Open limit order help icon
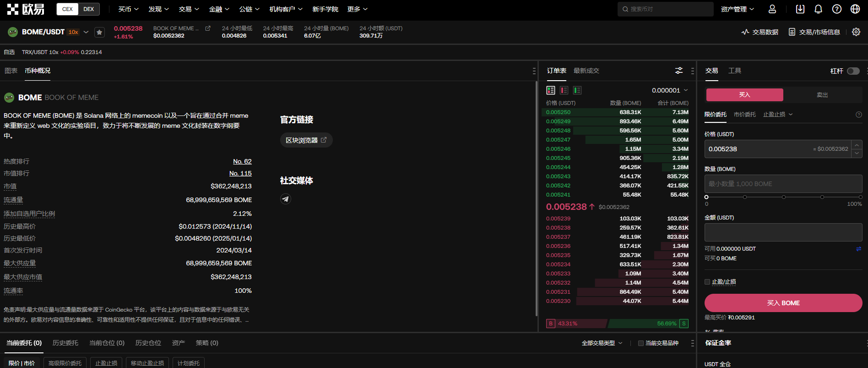 coord(859,115)
